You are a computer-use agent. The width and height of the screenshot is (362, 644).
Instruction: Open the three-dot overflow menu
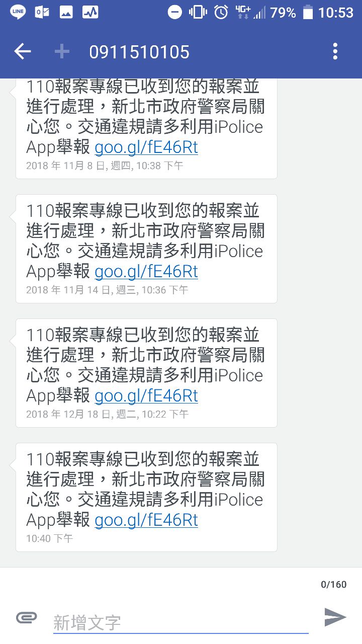tap(335, 51)
